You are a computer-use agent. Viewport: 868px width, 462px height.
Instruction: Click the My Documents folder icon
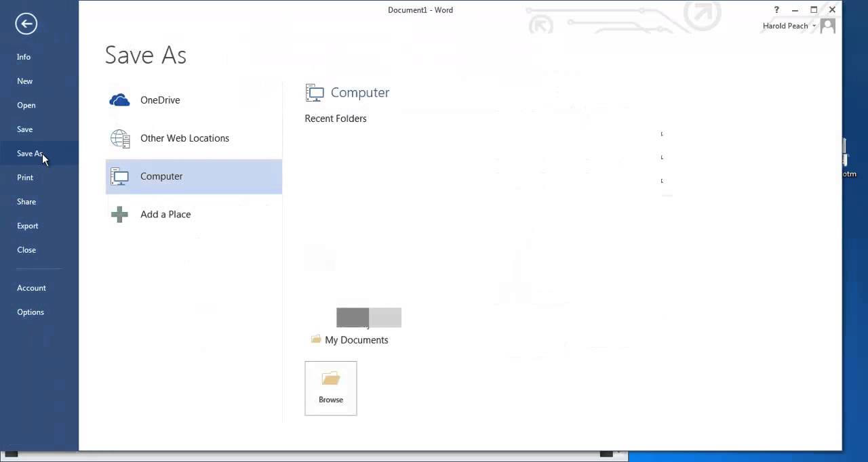click(316, 339)
